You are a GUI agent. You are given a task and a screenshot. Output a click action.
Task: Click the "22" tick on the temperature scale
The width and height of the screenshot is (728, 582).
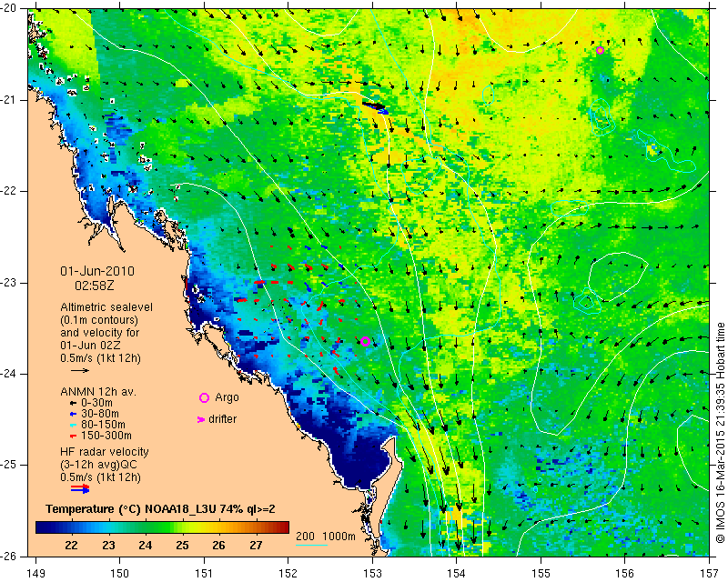[x=71, y=546]
